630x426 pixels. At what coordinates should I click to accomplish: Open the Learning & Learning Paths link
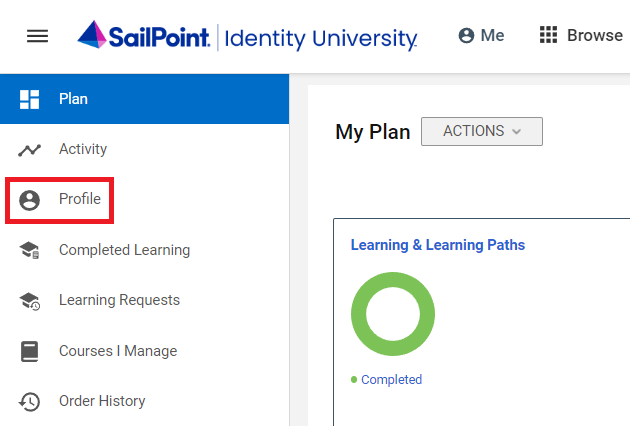click(437, 245)
